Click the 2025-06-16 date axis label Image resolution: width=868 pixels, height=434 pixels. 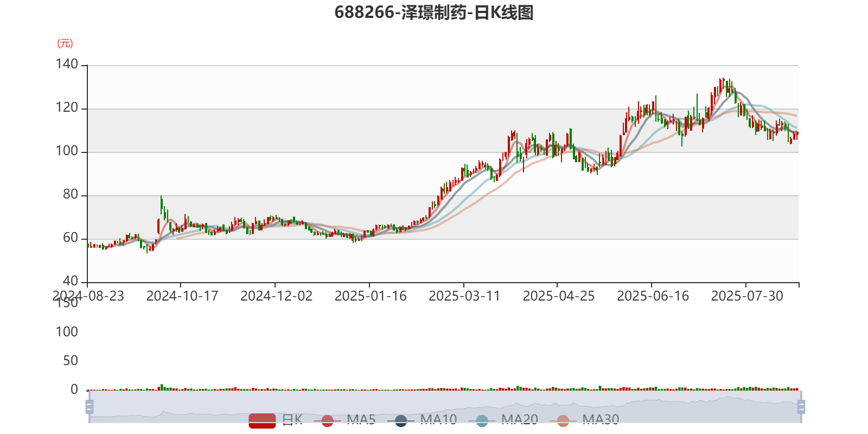tap(653, 296)
